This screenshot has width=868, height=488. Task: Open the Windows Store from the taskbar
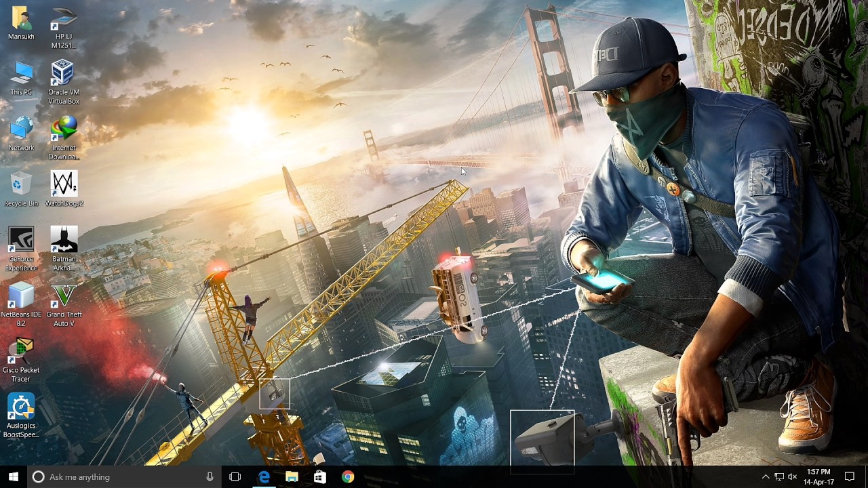click(319, 477)
